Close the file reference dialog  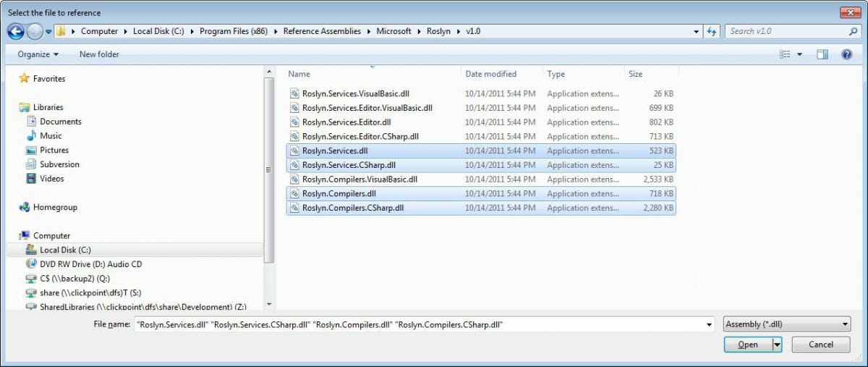pyautogui.click(x=848, y=12)
